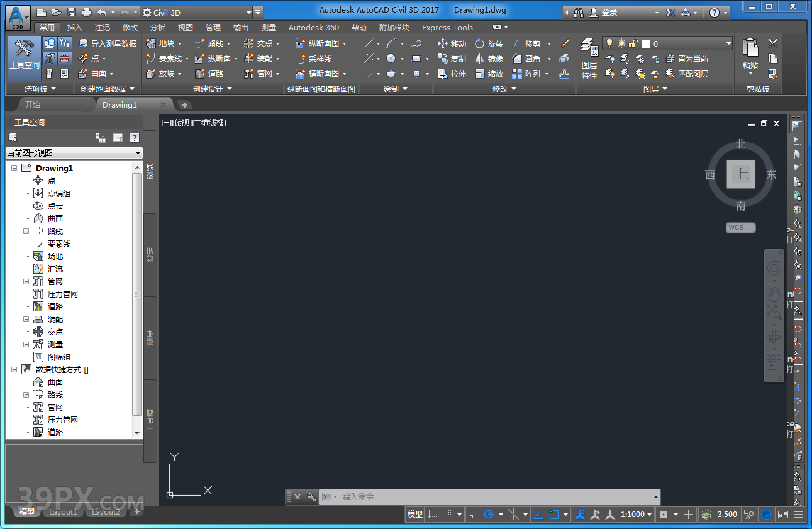812x529 pixels.
Task: Click the viewport label 二维线框
Action: click(209, 123)
